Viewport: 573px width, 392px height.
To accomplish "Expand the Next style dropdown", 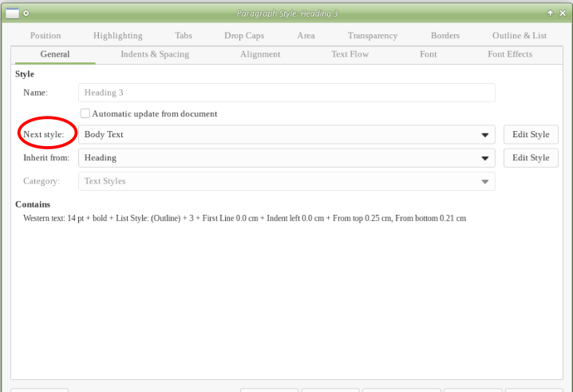I will pyautogui.click(x=484, y=135).
